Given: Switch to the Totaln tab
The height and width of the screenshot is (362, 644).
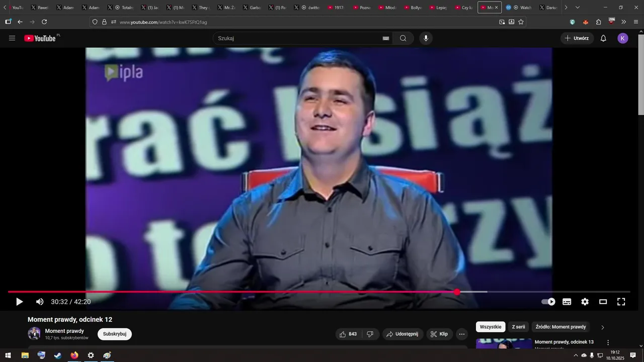Looking at the screenshot, I should click(120, 8).
